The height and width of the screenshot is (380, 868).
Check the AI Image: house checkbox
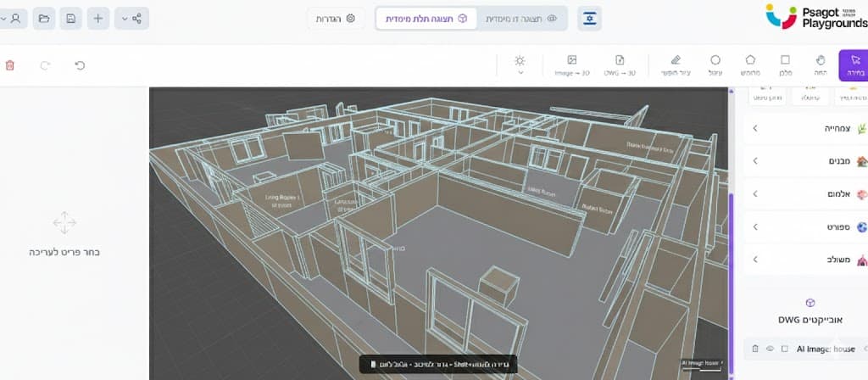tap(784, 349)
